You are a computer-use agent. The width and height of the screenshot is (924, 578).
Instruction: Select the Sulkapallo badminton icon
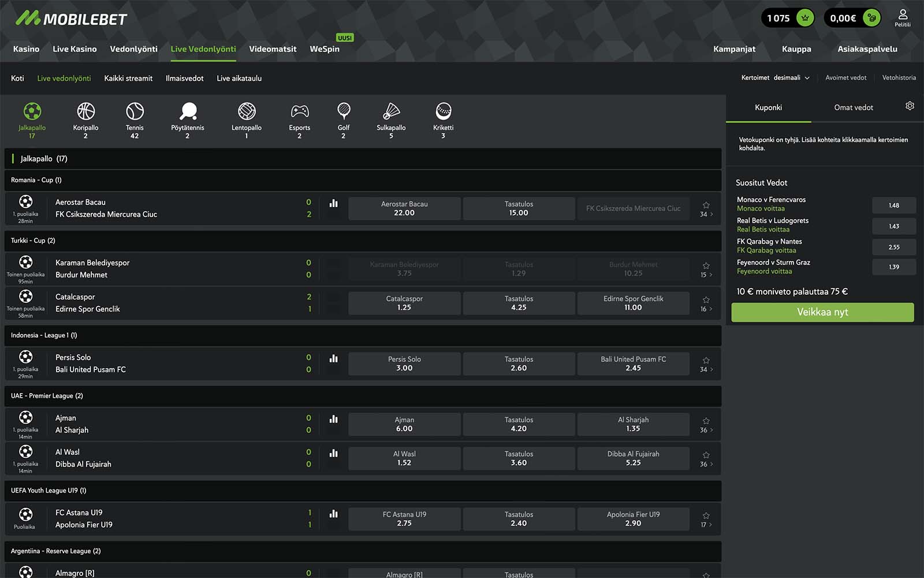[391, 111]
